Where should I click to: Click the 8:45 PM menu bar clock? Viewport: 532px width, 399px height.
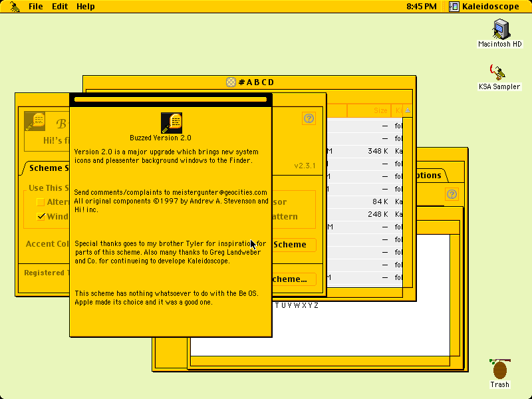422,7
